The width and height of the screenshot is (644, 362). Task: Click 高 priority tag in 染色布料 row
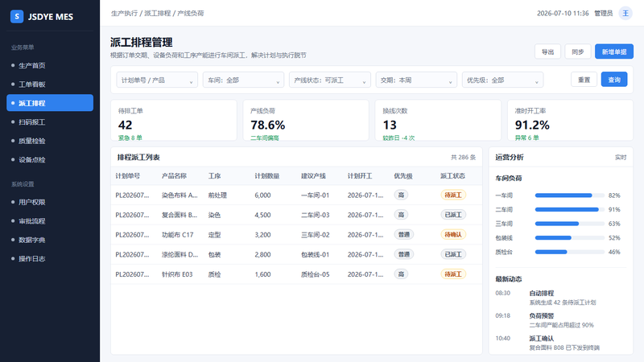pos(401,195)
